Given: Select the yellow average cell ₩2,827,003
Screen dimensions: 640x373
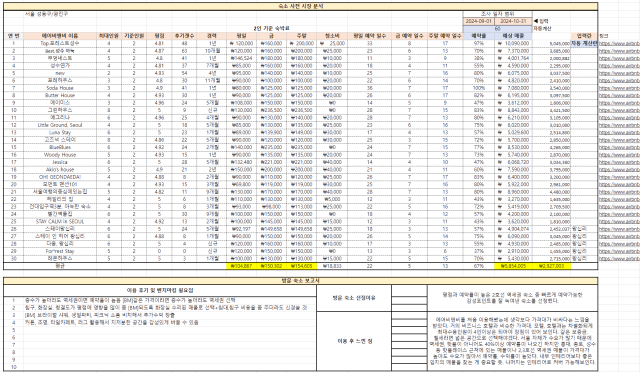Looking at the screenshot, I should point(551,266).
